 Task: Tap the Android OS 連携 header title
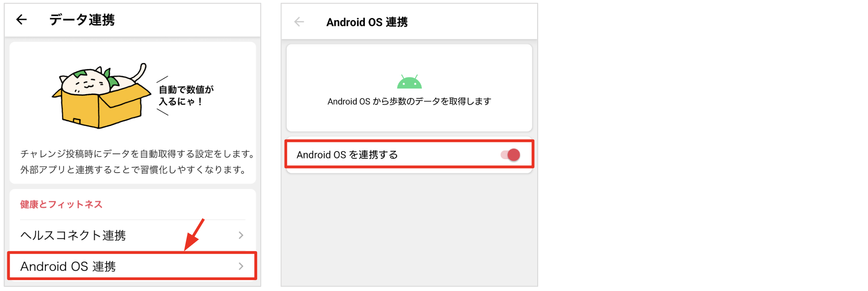367,22
